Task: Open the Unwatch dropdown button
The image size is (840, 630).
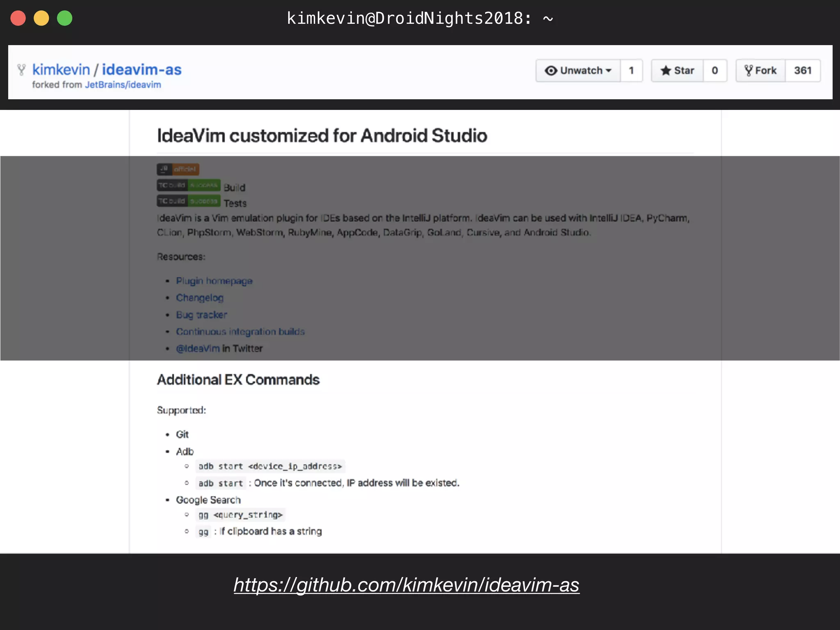Action: point(578,71)
